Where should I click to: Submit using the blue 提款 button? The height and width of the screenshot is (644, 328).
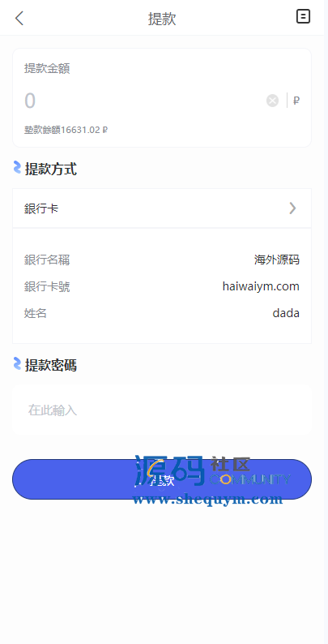pyautogui.click(x=162, y=479)
